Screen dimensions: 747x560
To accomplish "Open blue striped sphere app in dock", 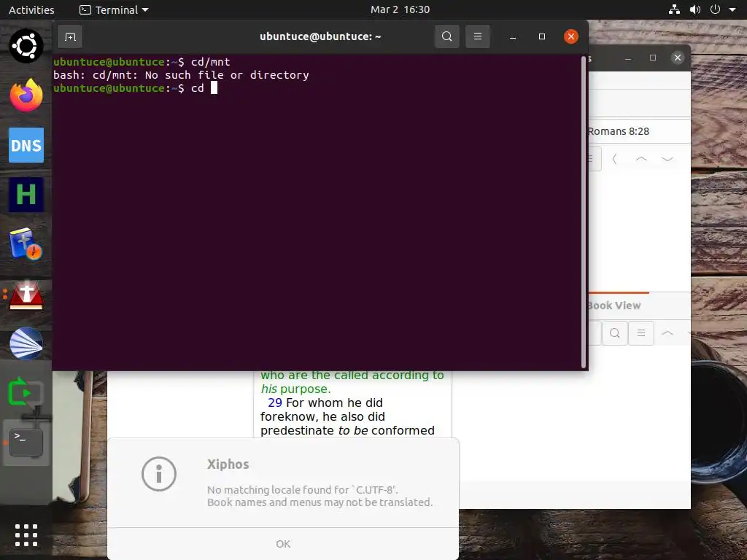I will tap(26, 343).
